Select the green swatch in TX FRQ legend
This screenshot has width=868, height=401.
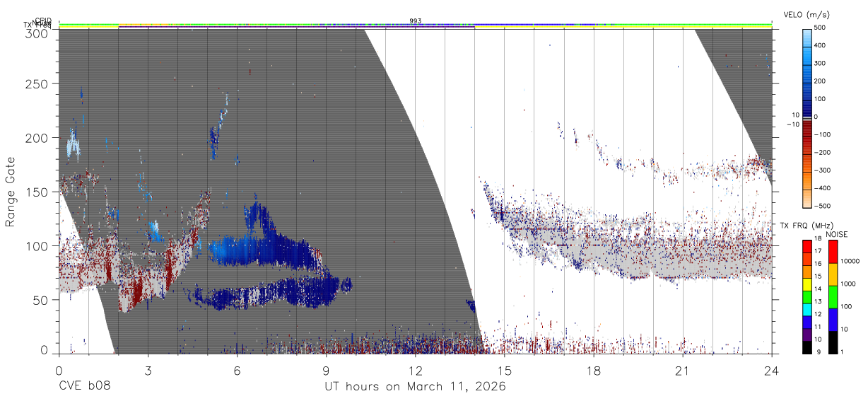(x=807, y=296)
